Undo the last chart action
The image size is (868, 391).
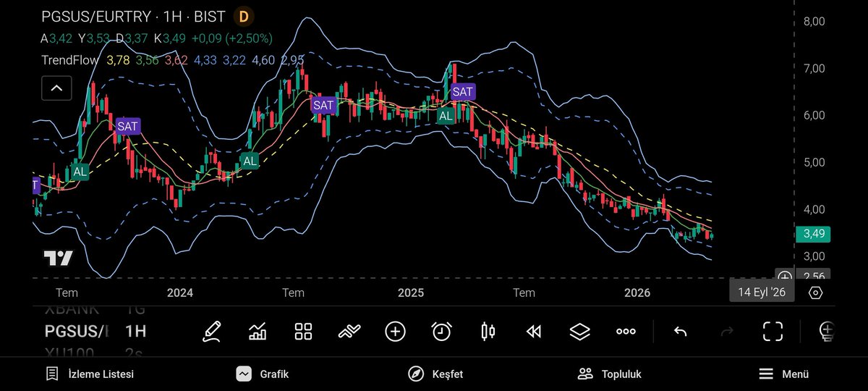click(680, 332)
